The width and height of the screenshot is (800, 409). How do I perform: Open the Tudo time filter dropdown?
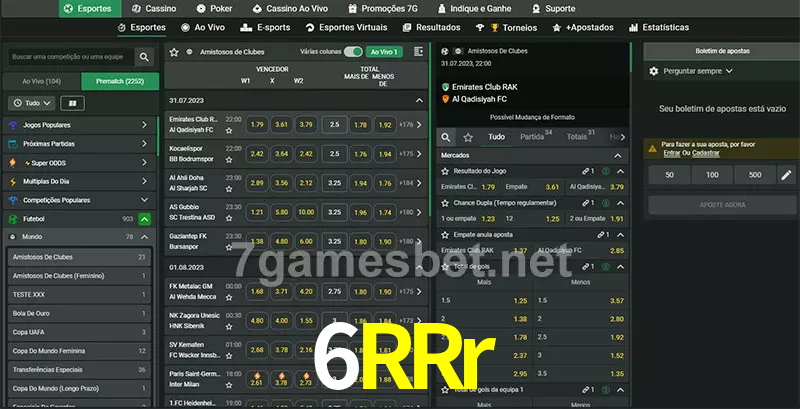tap(32, 103)
